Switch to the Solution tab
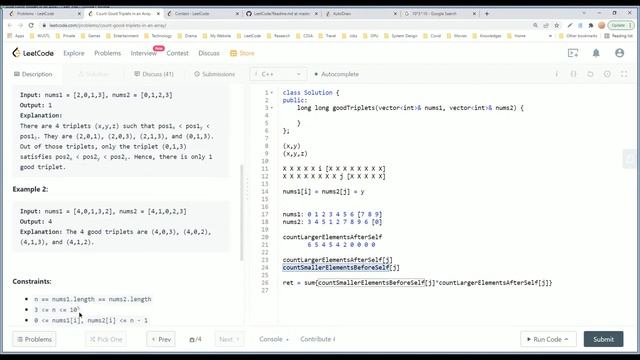Image resolution: width=640 pixels, height=360 pixels. click(x=94, y=74)
